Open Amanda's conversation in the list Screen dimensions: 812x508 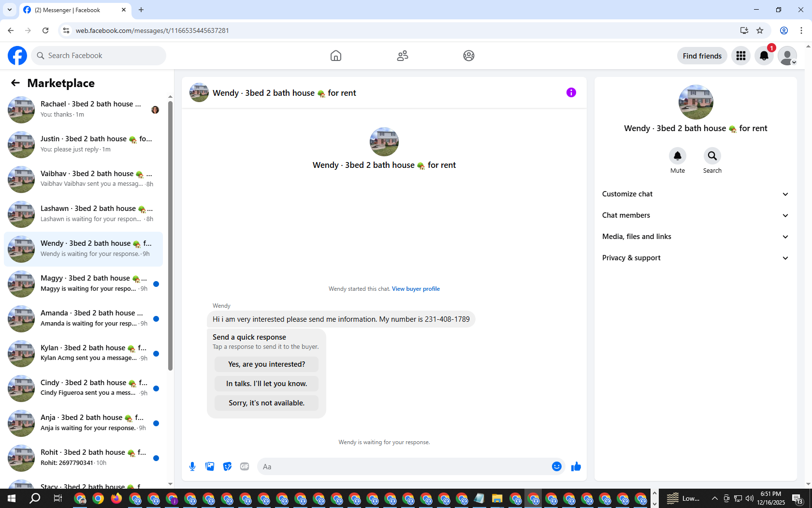(x=83, y=319)
